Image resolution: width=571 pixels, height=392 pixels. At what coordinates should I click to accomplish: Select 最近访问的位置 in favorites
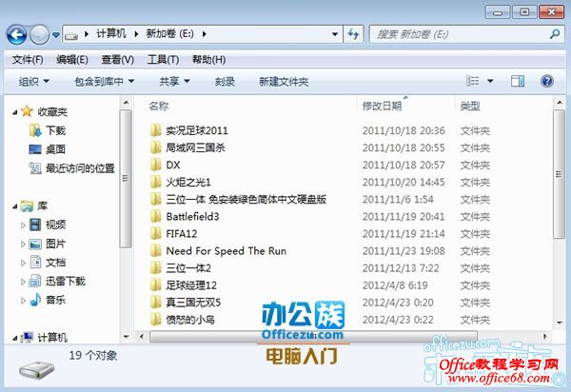pyautogui.click(x=71, y=168)
